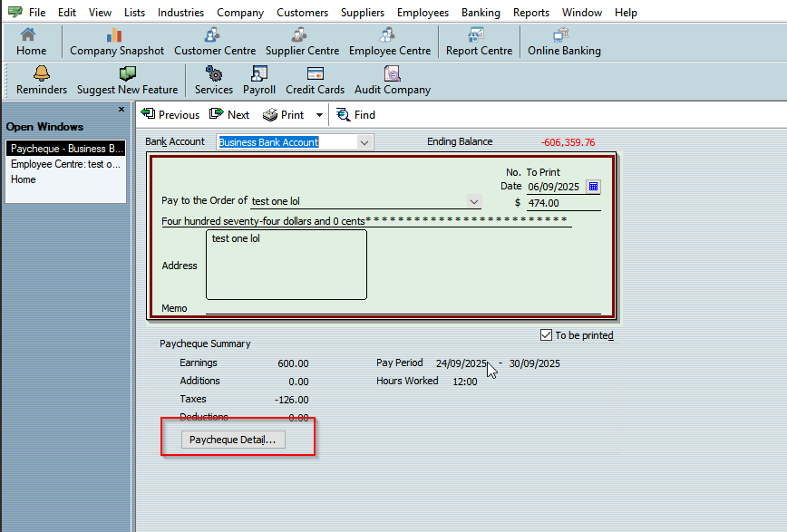The width and height of the screenshot is (787, 532).
Task: Open the Company menu
Action: coord(240,12)
